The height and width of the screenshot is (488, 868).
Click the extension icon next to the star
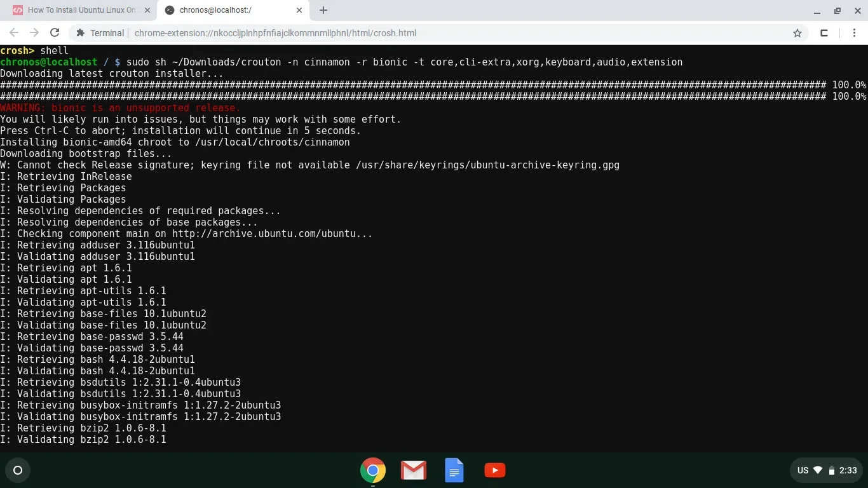coord(824,33)
